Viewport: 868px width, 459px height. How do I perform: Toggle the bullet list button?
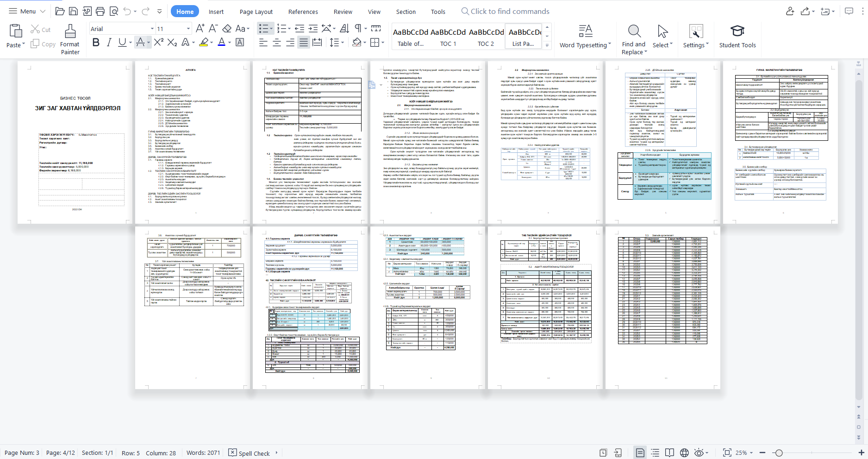click(263, 29)
